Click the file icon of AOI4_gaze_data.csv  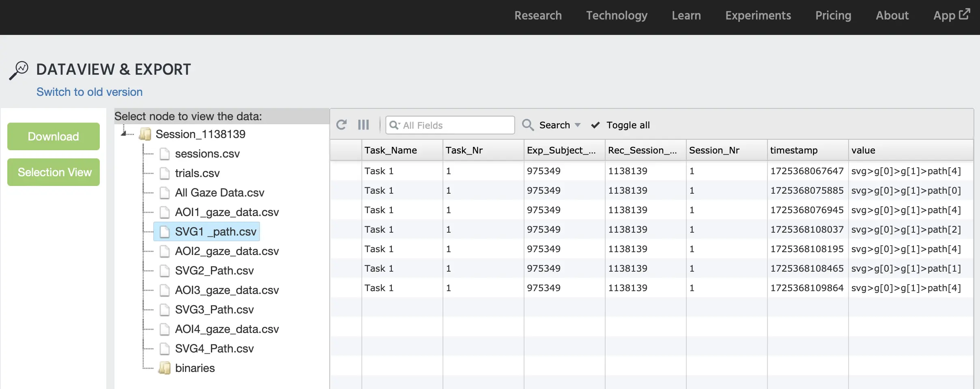[164, 329]
